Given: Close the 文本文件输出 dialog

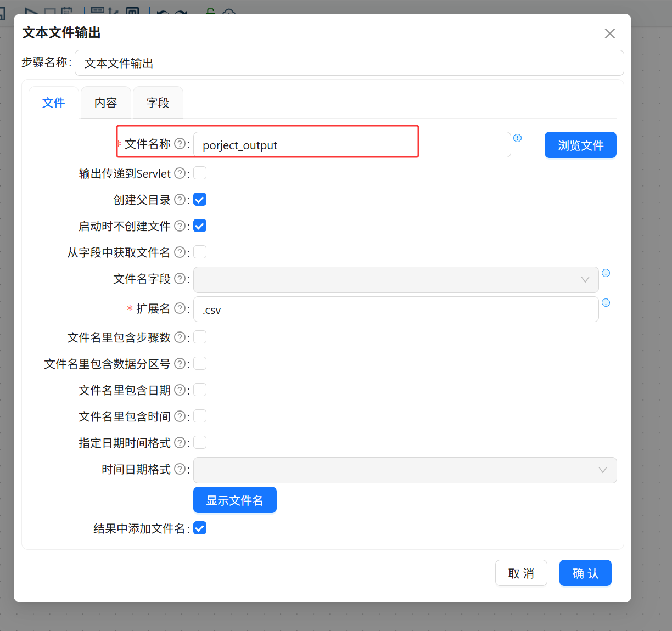Looking at the screenshot, I should point(609,33).
